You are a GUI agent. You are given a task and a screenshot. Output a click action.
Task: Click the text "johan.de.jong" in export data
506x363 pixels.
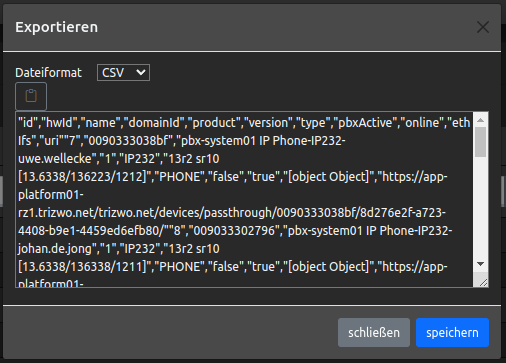(x=55, y=249)
